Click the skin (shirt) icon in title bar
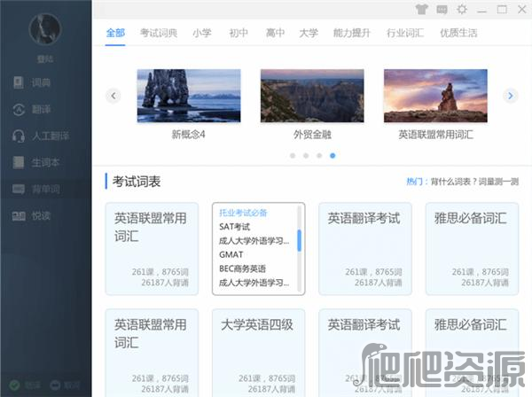 (420, 10)
